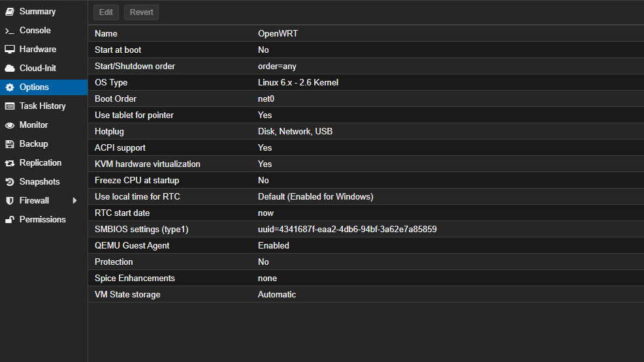Viewport: 644px width, 362px height.
Task: Expand the Firewall submenu arrow
Action: coord(74,201)
